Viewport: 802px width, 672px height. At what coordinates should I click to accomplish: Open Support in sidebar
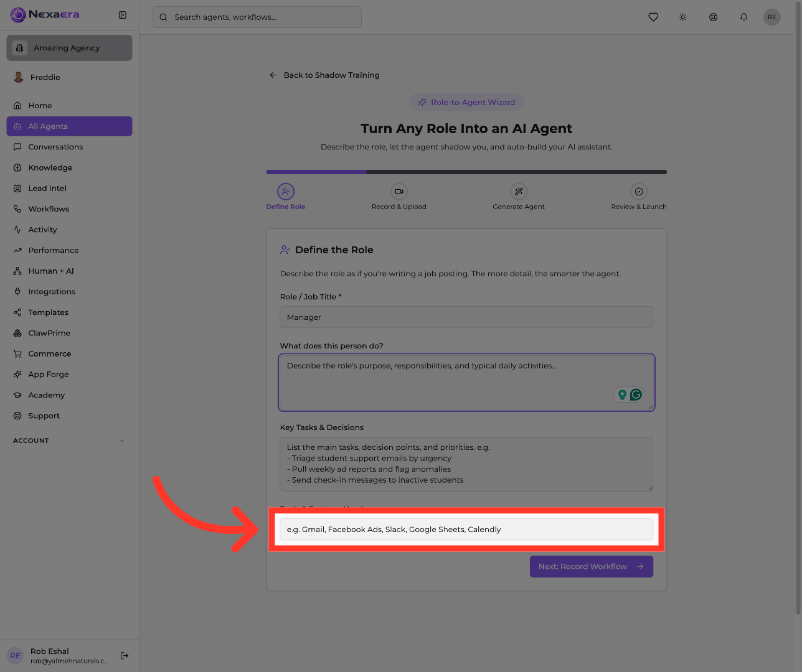(70, 416)
